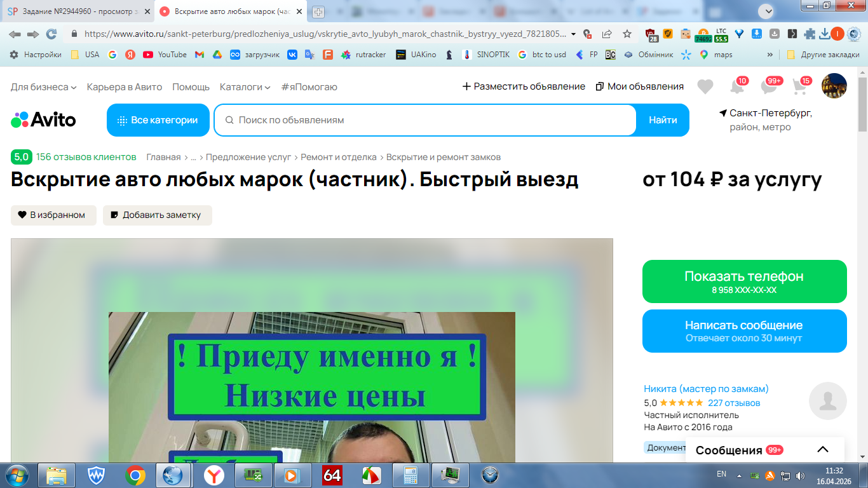Open the 'Все категории' category menu
Screen dimensions: 868x488
[x=158, y=120]
